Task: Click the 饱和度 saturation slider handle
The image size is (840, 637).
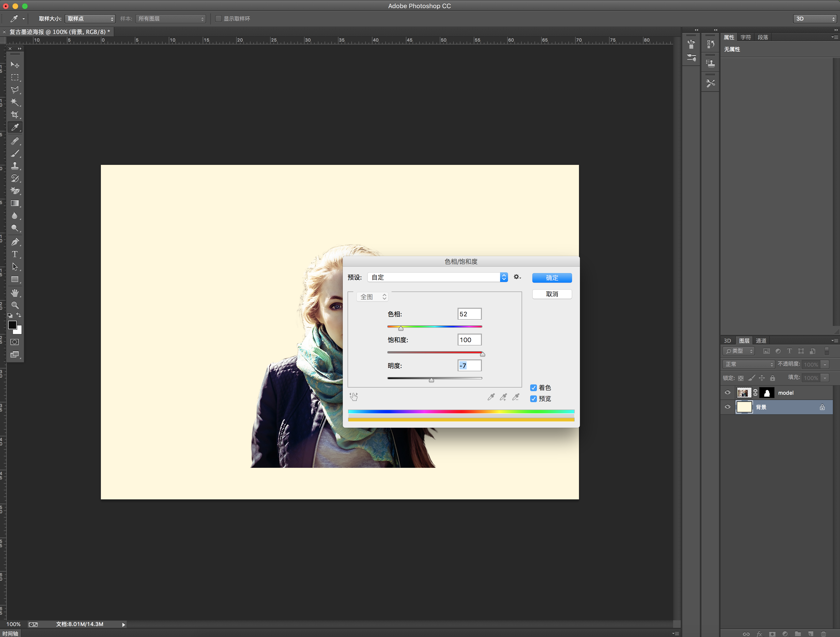Action: (482, 354)
